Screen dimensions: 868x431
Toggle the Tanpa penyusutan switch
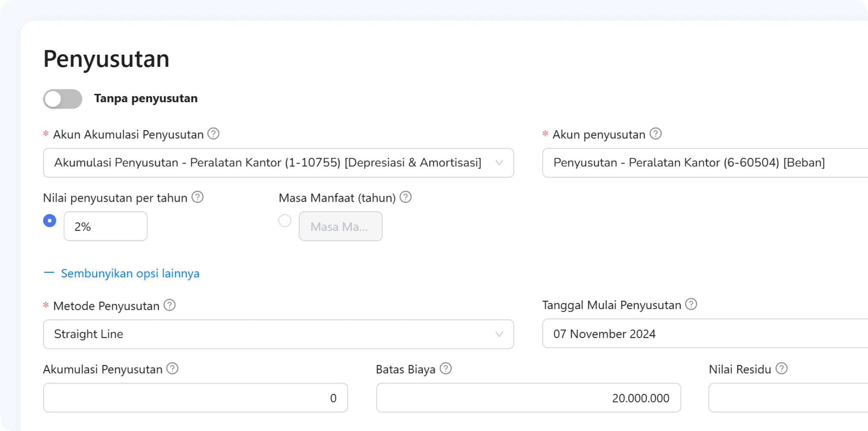click(63, 99)
